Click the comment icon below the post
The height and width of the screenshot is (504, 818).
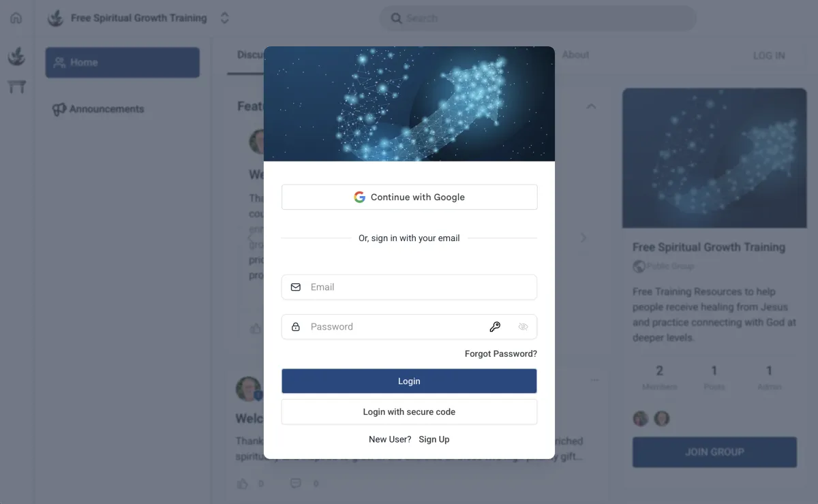coord(296,484)
